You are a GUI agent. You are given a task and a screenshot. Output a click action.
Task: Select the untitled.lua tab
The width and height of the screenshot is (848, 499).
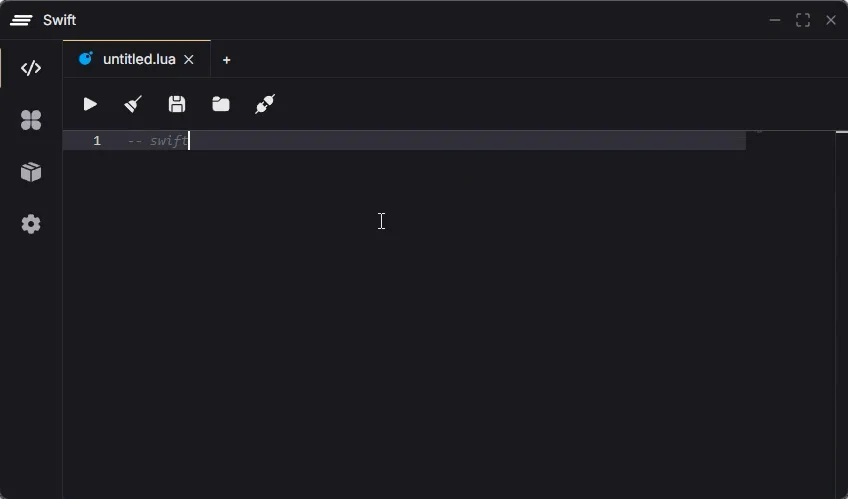[x=139, y=59]
